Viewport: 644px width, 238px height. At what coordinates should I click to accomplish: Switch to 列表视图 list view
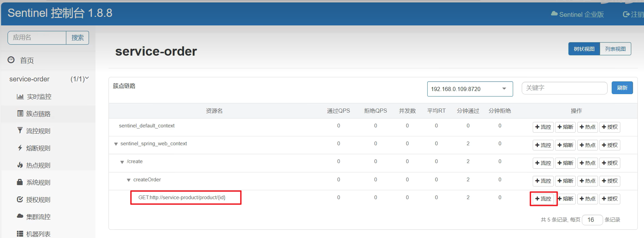pos(615,49)
